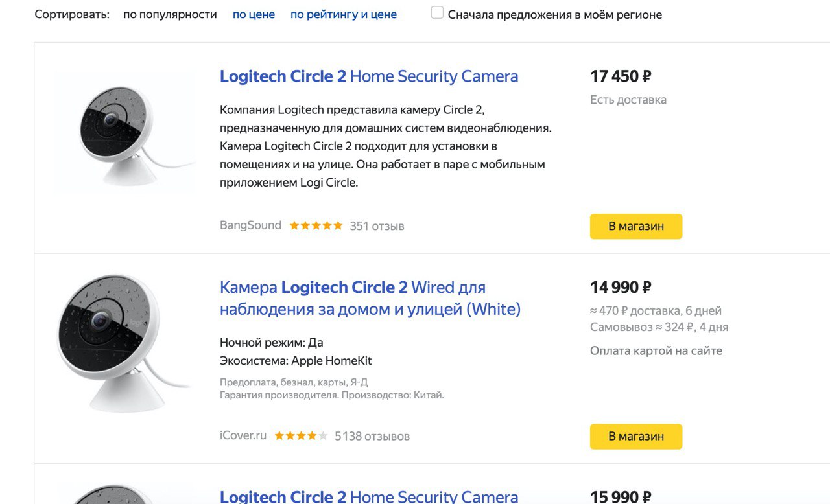Open Logitech Circle 2 Home Security Camera title
The width and height of the screenshot is (830, 504).
coord(369,76)
